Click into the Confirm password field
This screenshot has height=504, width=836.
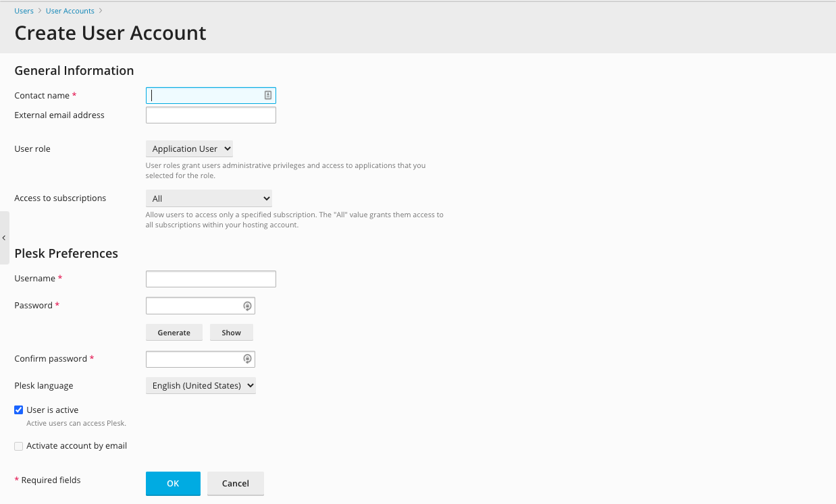tap(193, 359)
